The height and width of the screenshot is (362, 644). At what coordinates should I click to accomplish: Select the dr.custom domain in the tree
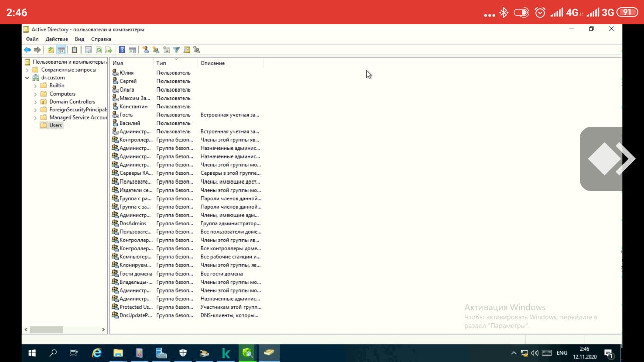click(x=53, y=78)
